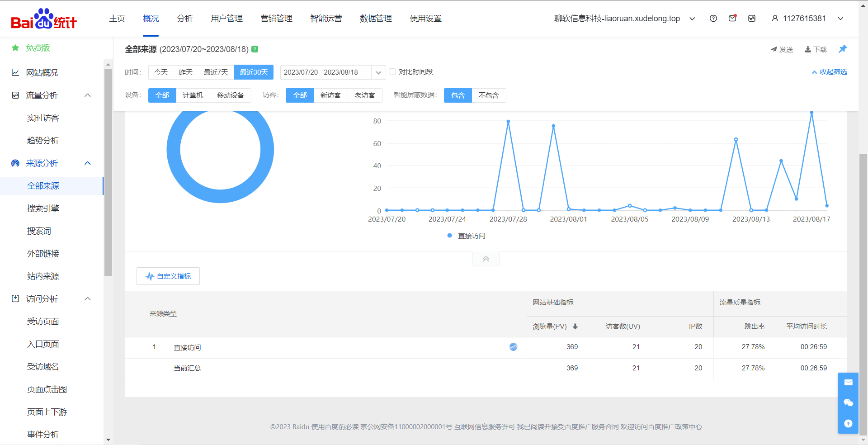Enable the 对比时间段 checkbox
This screenshot has height=445, width=868.
(x=392, y=72)
